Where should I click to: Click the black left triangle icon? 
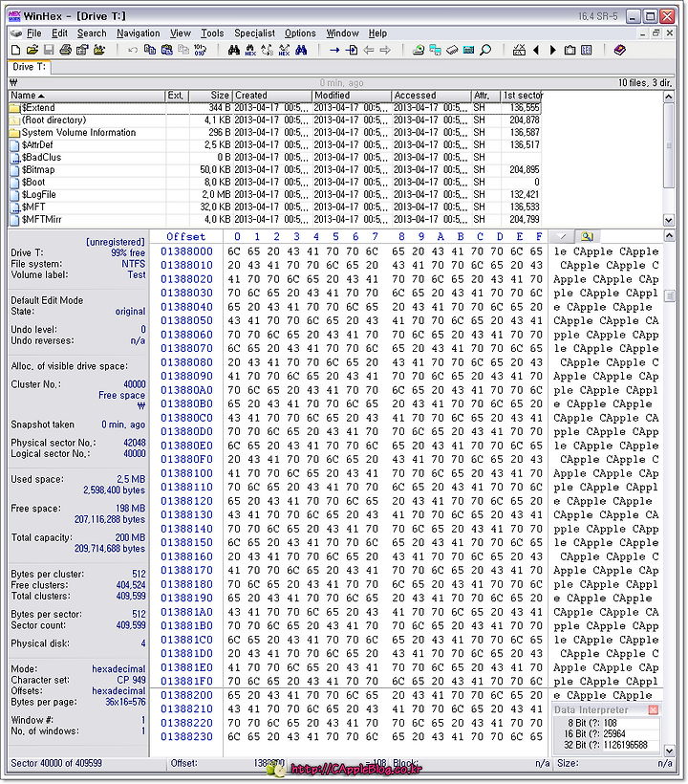(x=537, y=50)
